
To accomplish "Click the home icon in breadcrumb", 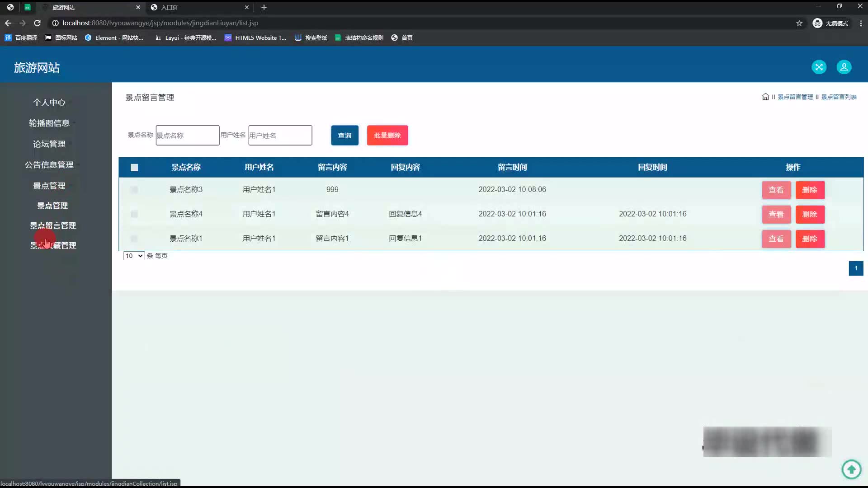I will click(765, 97).
